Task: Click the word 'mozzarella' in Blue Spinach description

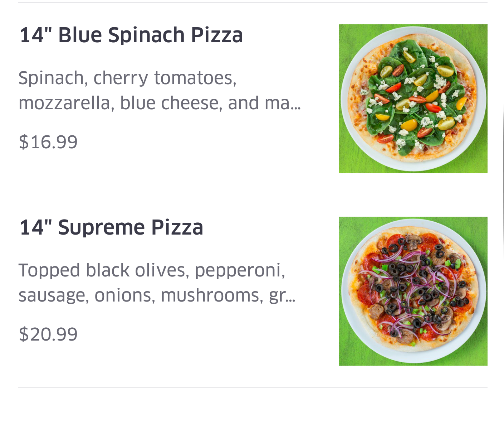Action: (x=66, y=103)
